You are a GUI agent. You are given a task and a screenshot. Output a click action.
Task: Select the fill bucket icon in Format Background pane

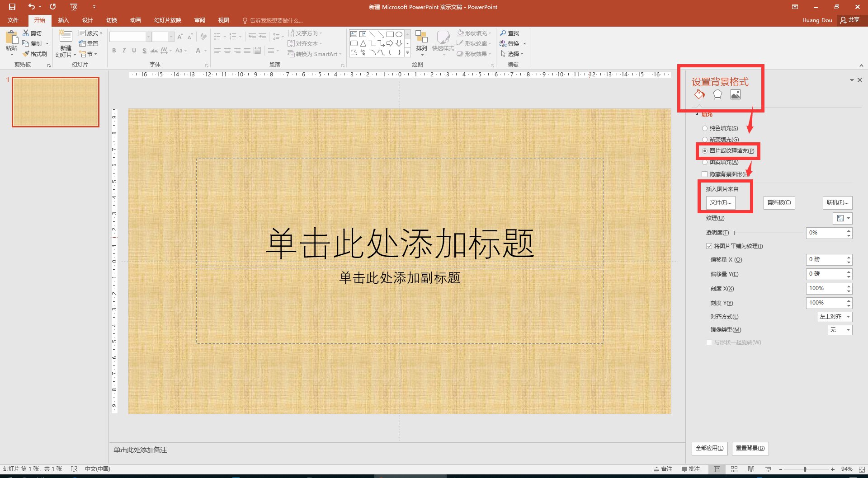point(699,94)
